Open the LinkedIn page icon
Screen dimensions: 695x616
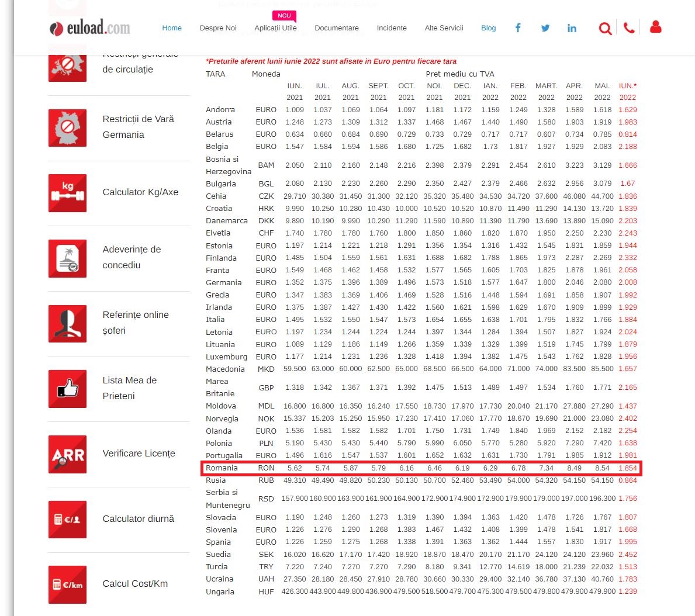tap(572, 28)
